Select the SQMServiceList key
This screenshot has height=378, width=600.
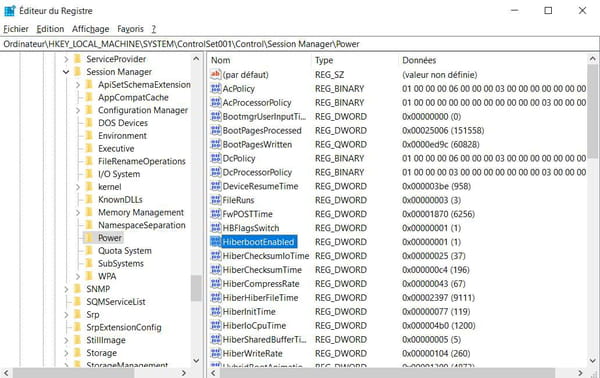116,301
